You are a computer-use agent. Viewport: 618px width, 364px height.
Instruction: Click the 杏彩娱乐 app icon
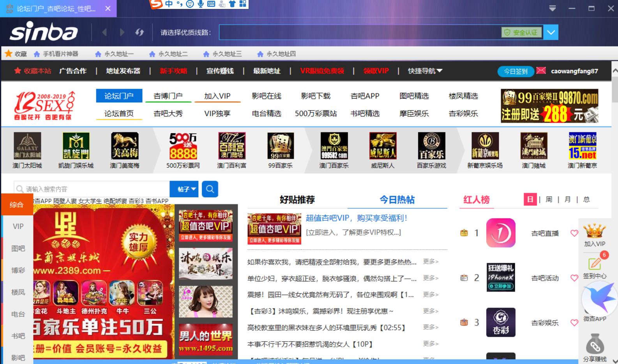point(501,322)
